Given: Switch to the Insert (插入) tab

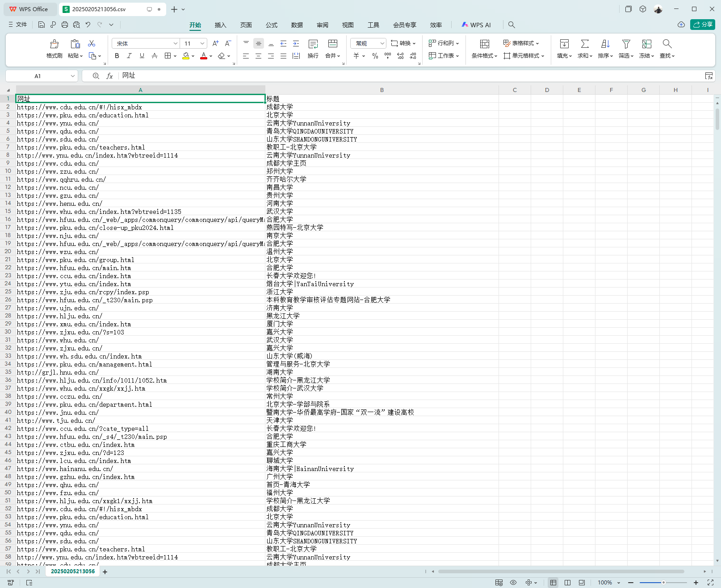Looking at the screenshot, I should [220, 25].
